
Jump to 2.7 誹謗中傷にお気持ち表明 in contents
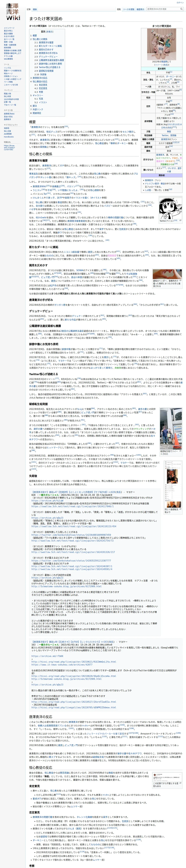[48, 64]
